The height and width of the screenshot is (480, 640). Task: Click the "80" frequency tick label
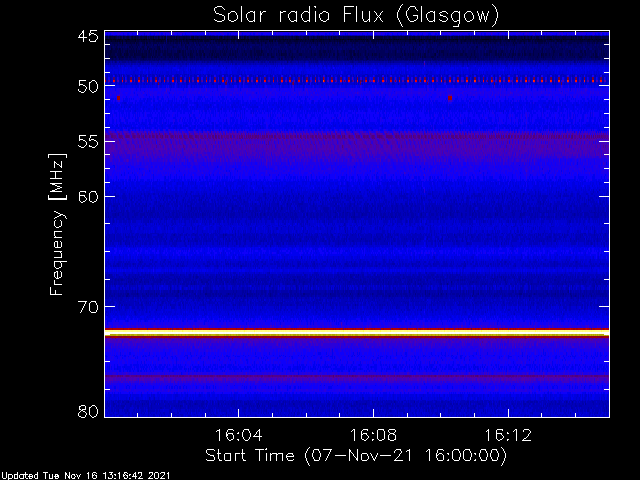click(88, 411)
